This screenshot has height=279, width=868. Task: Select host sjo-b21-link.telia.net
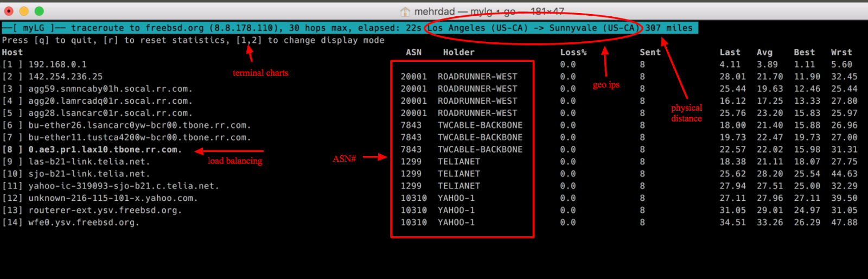89,174
